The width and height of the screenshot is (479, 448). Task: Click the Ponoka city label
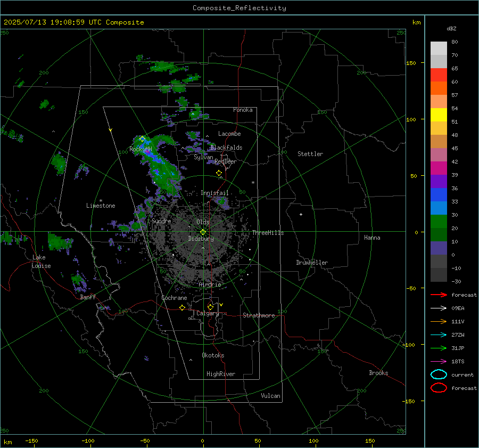coord(243,110)
